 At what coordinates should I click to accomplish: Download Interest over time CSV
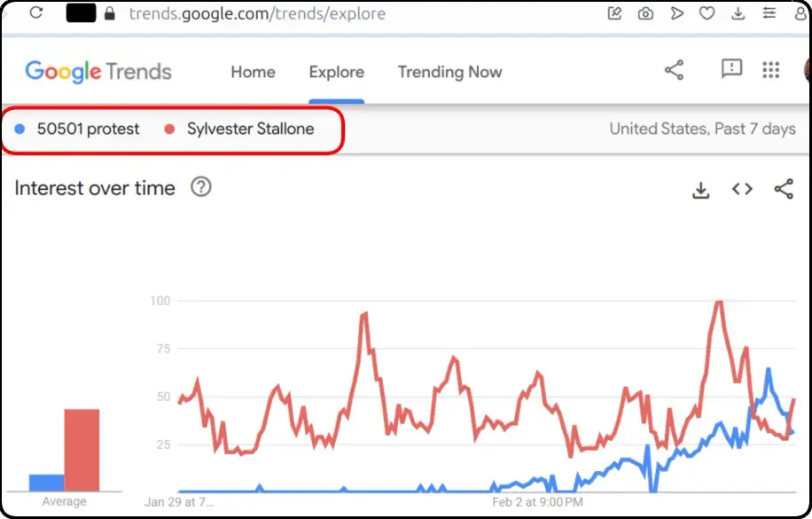[700, 190]
